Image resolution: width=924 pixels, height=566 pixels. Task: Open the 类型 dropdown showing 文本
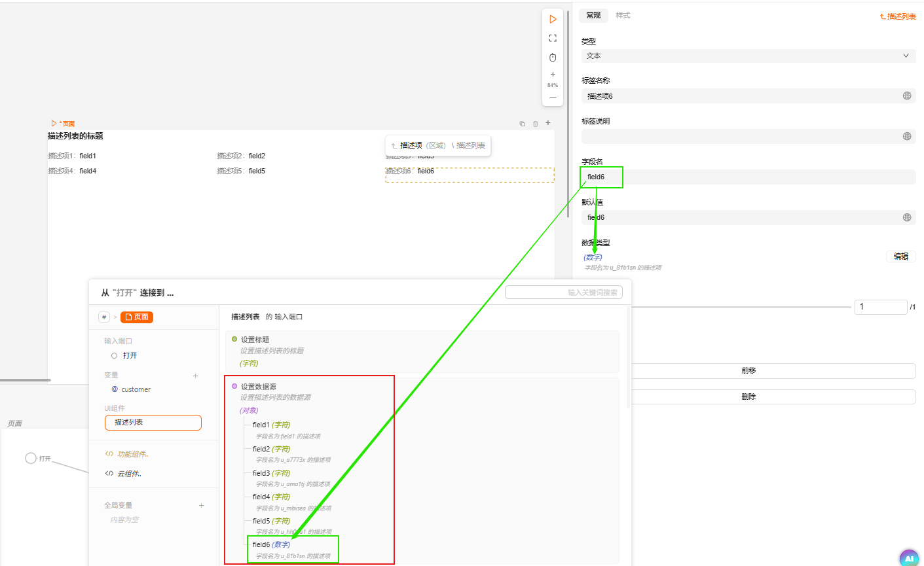point(748,56)
